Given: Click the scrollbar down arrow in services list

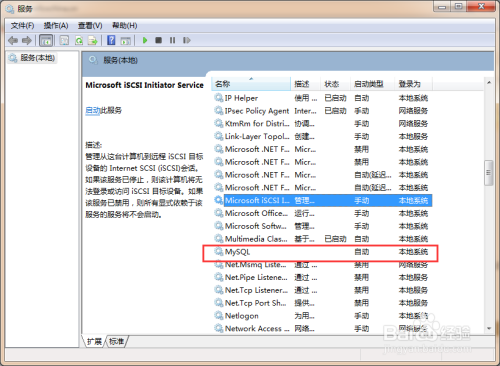Looking at the screenshot, I should click(x=489, y=328).
